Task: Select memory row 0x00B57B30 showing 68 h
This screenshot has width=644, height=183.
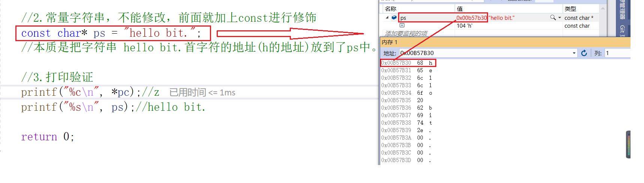Action: pyautogui.click(x=408, y=63)
